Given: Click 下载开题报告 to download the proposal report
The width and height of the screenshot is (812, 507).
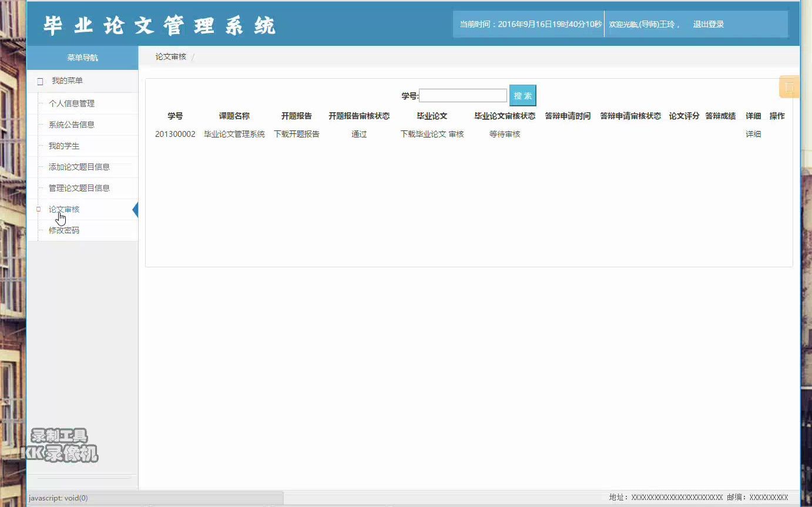Looking at the screenshot, I should (x=297, y=133).
